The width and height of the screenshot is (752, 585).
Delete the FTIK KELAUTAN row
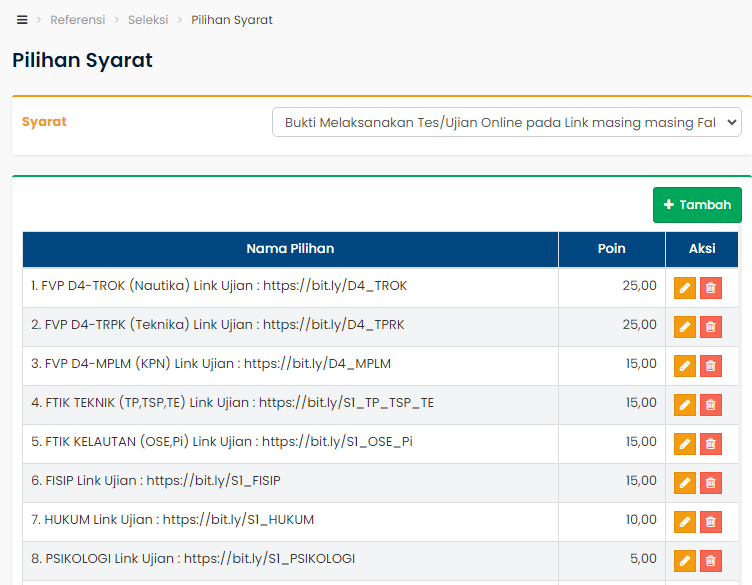point(711,444)
